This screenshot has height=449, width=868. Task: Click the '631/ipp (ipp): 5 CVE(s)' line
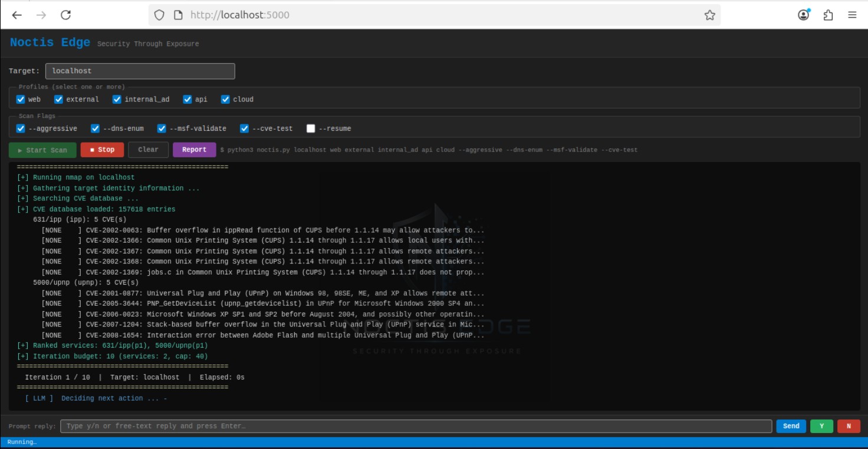coord(80,219)
